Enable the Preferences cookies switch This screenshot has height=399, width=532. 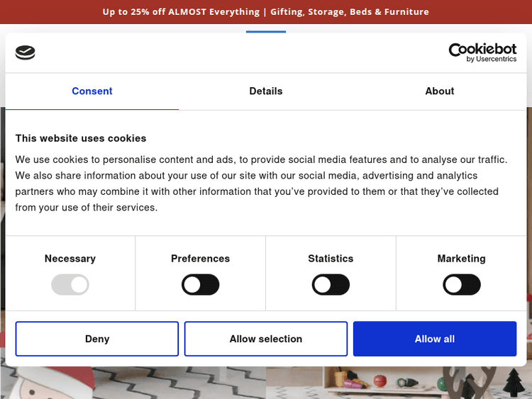(x=201, y=285)
